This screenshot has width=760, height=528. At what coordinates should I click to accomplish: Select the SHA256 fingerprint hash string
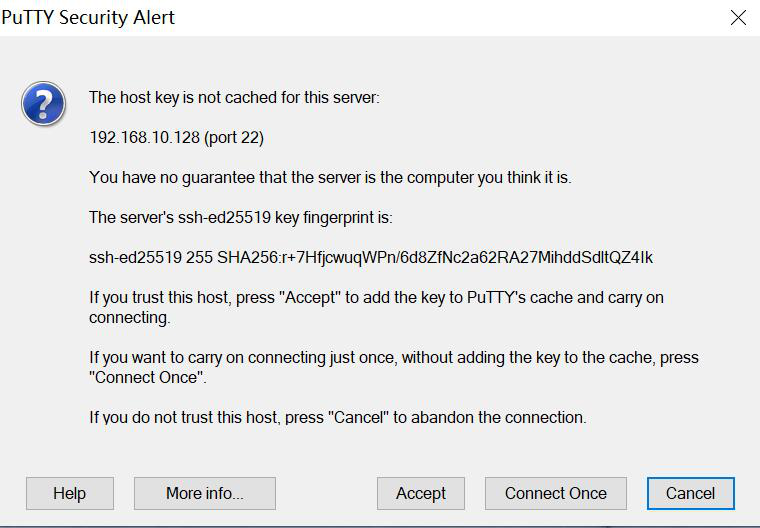point(435,257)
